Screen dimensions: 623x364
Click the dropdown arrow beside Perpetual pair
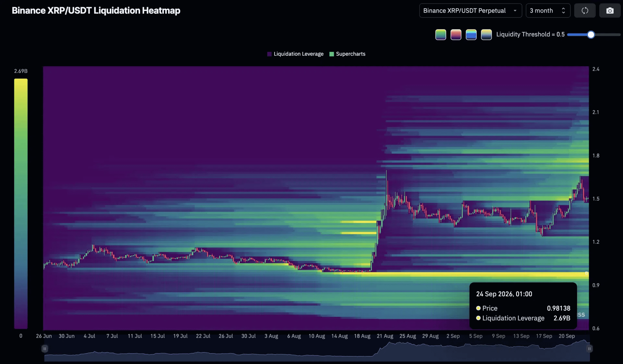coord(515,11)
